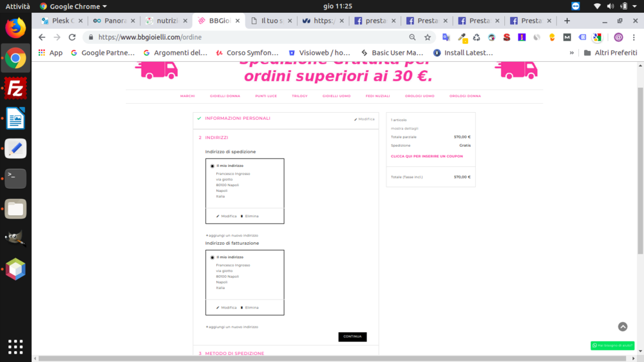This screenshot has width=644, height=362.
Task: Select shipping address 'Il mio indirizzo' radio
Action: [213, 166]
